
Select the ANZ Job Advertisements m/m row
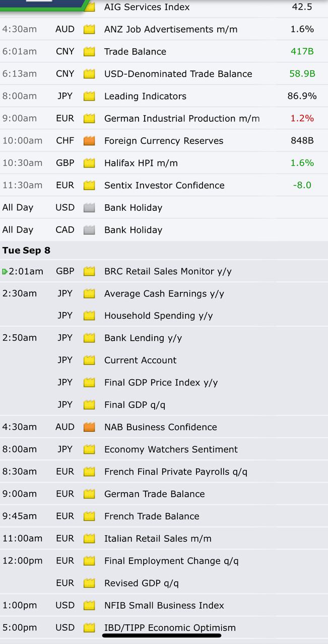[x=164, y=29]
